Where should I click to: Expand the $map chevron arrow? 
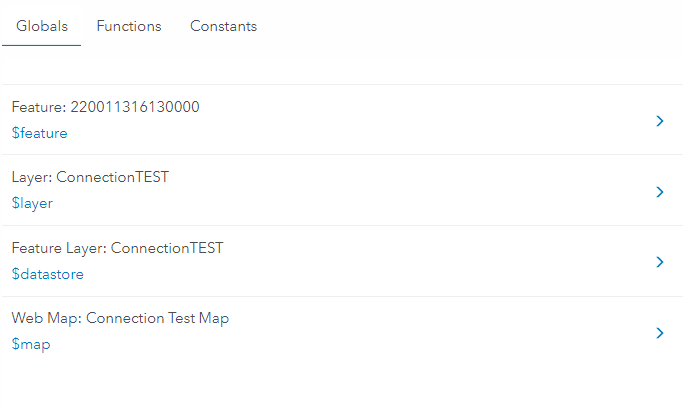point(659,333)
